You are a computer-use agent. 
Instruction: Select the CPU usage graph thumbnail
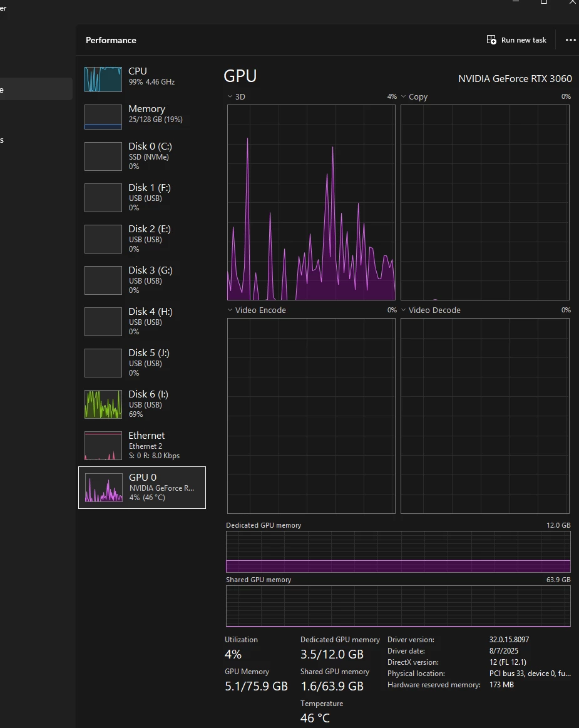(x=103, y=79)
